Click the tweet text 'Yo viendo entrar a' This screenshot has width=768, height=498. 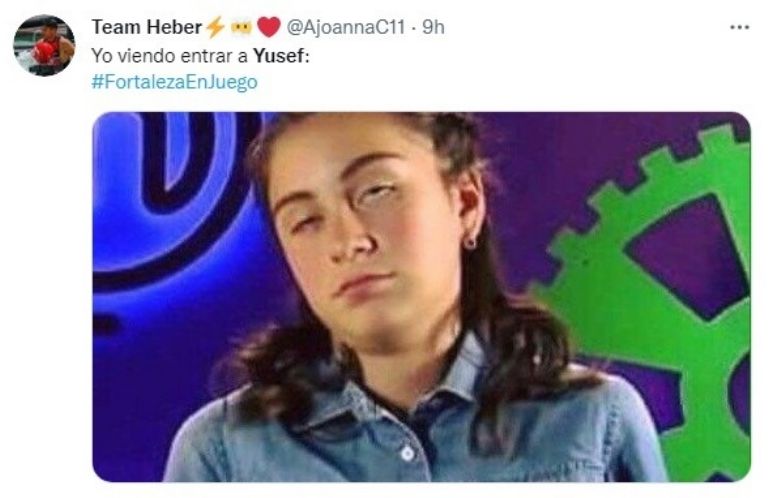click(x=169, y=56)
